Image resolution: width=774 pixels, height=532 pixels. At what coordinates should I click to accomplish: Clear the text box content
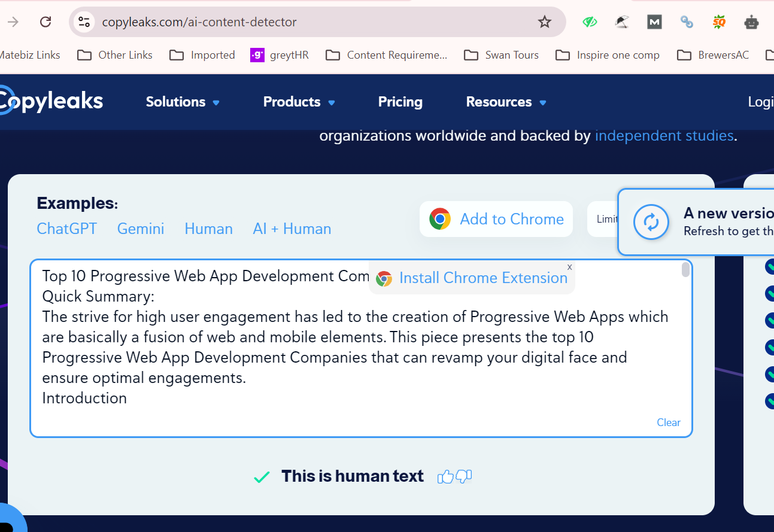[669, 422]
